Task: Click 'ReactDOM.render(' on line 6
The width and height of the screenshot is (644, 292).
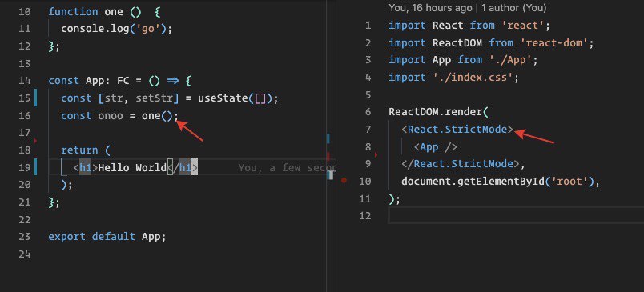Action: [439, 111]
